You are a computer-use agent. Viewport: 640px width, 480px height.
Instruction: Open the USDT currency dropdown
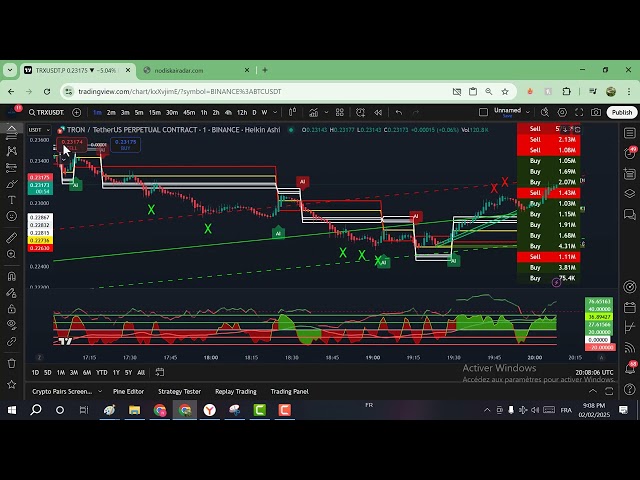[x=39, y=130]
